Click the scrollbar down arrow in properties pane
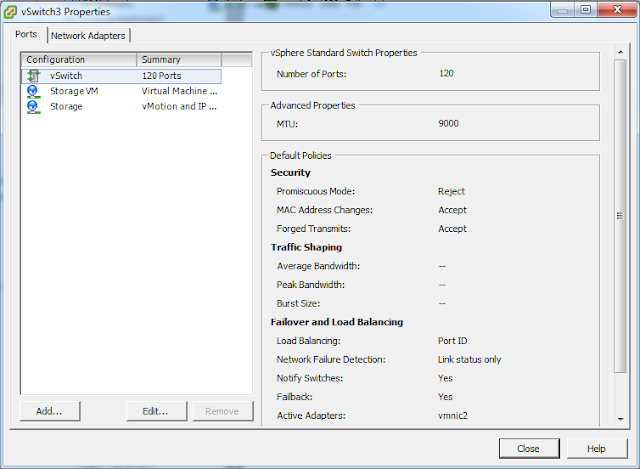 click(x=620, y=419)
